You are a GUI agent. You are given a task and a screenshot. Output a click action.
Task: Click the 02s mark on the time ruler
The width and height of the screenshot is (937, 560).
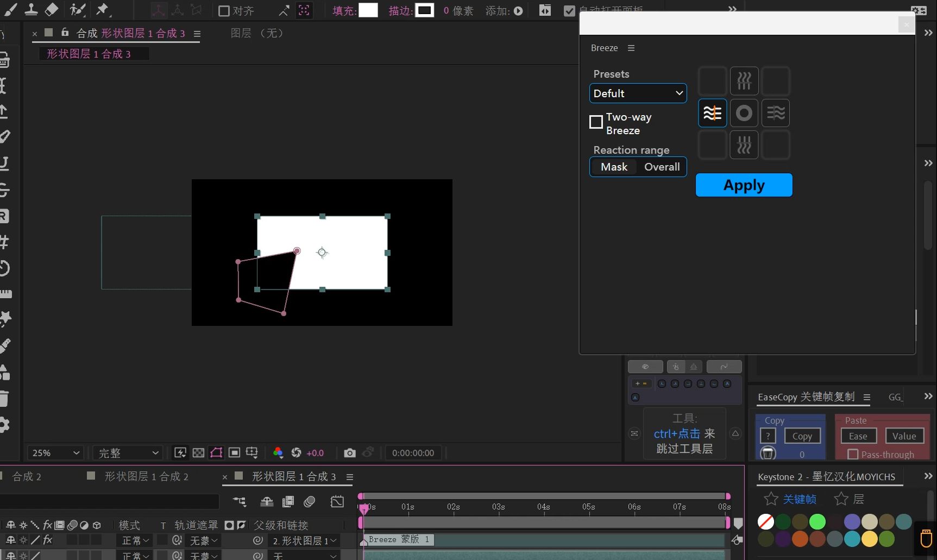coord(453,507)
